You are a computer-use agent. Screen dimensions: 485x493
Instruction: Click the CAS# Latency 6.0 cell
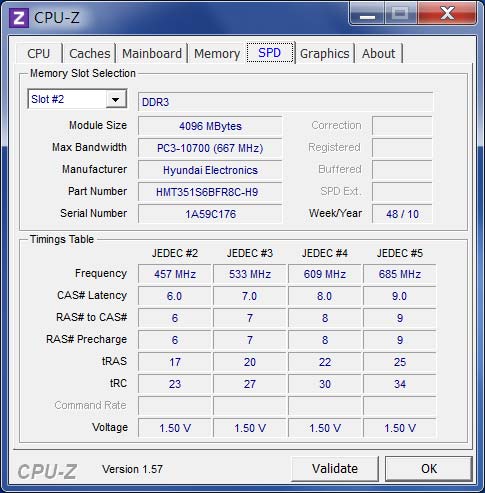175,296
